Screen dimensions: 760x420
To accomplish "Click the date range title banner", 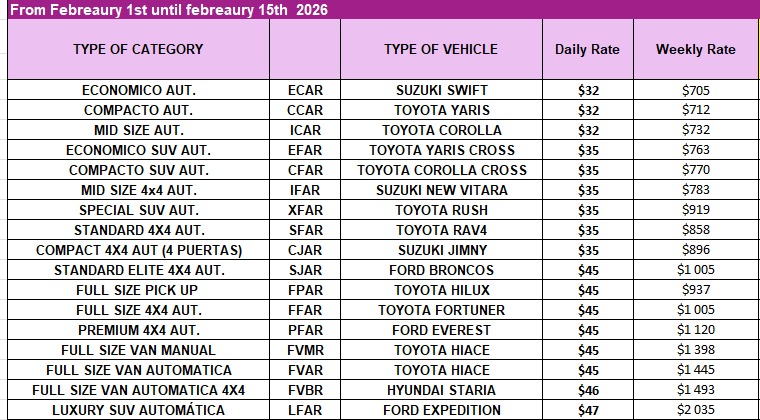I will tap(380, 9).
